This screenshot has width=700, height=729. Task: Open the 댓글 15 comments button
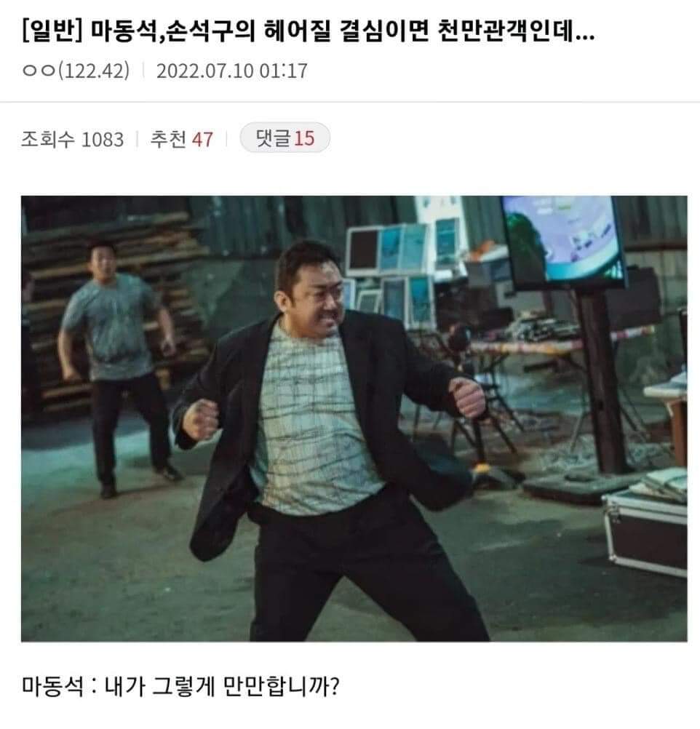click(x=285, y=138)
